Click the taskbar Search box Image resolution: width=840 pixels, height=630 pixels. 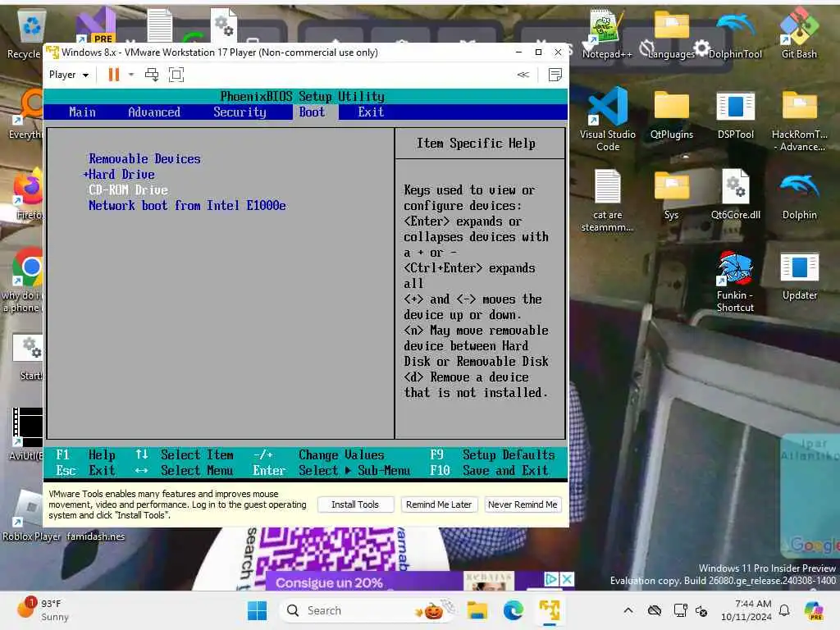(368, 610)
